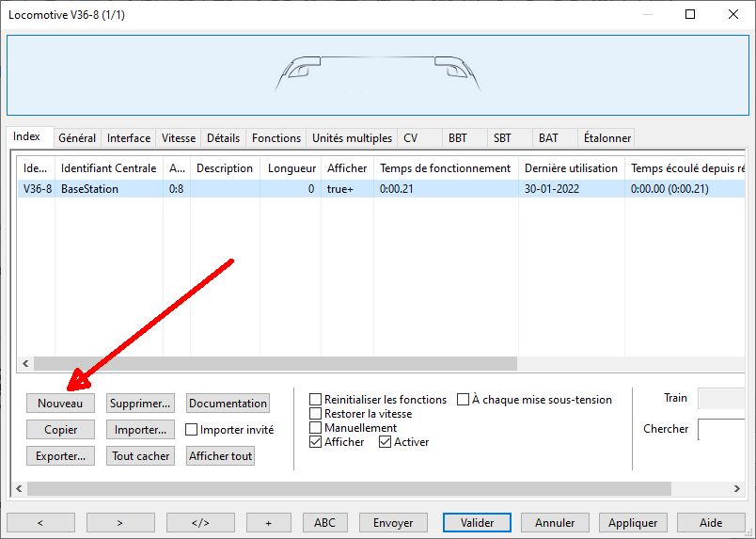Sort by Temps de fonctionnement column header
Image resolution: width=756 pixels, height=539 pixels.
click(x=445, y=168)
